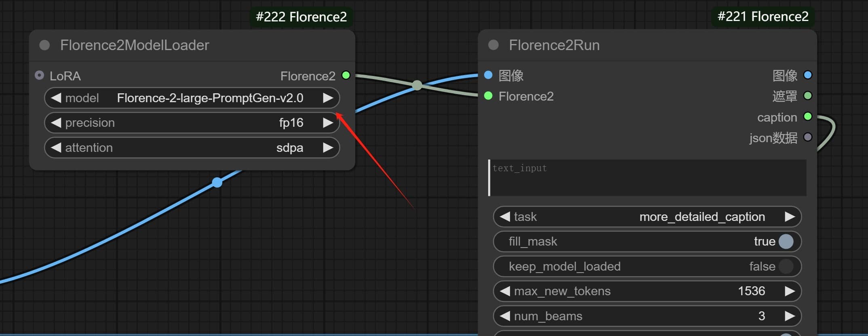Switch attention to the previous option
Screen dimensions: 868x336
(56, 148)
